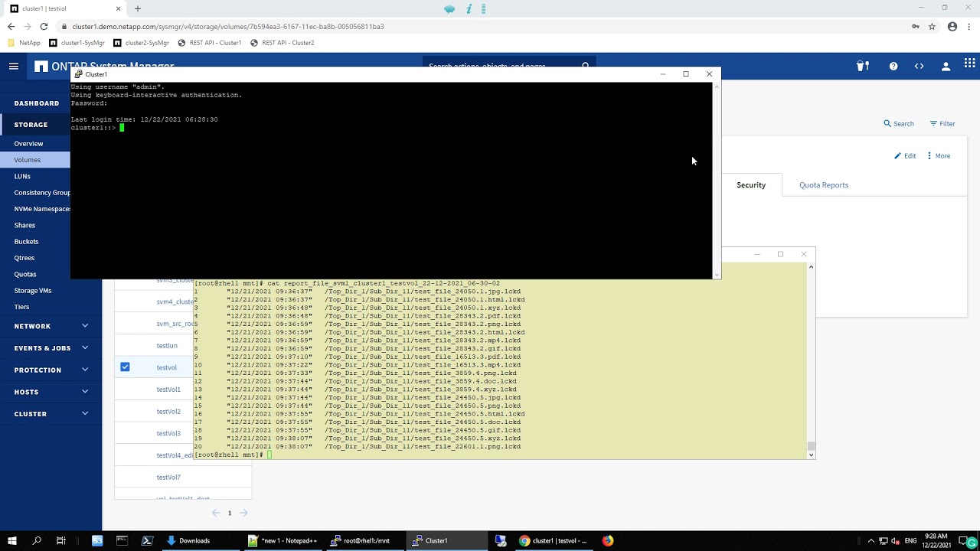Open the DASHBOARD menu item
Screen dimensions: 980x551
[x=36, y=103]
